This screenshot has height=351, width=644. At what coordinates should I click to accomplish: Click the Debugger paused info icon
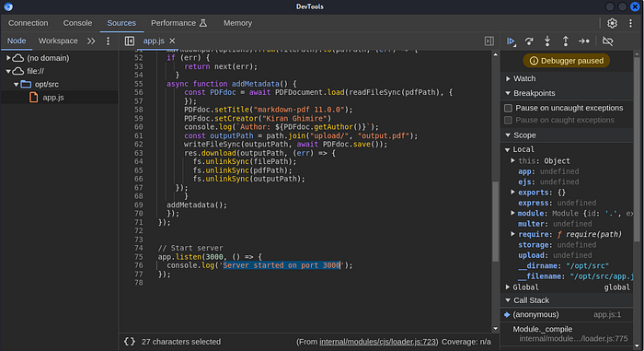click(x=534, y=61)
